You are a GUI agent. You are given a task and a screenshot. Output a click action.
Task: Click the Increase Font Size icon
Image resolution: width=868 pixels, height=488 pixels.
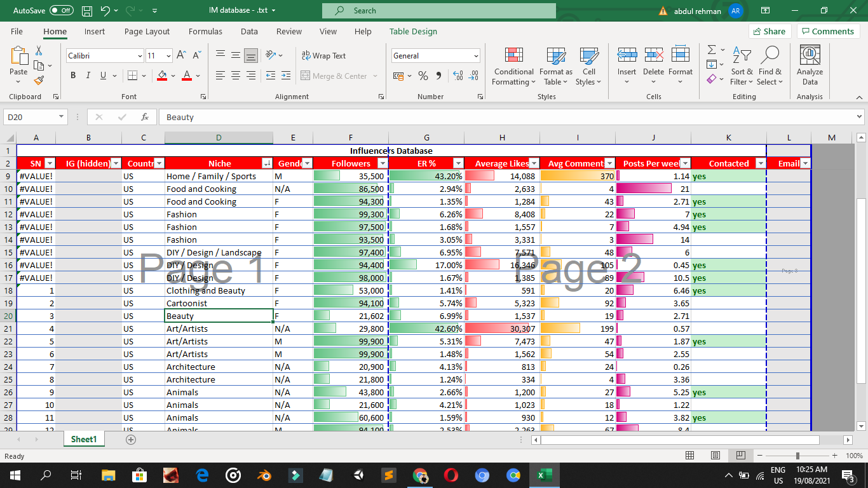[x=181, y=56]
